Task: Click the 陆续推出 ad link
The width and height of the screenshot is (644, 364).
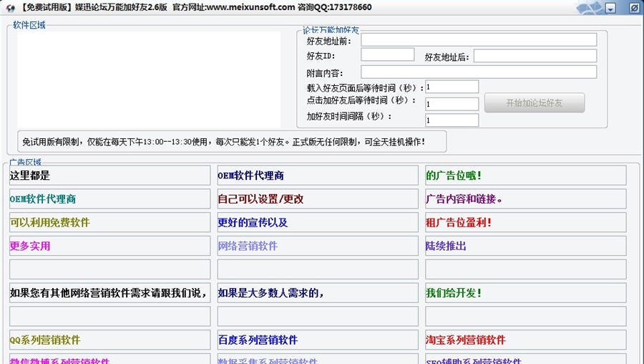Action: coord(526,246)
